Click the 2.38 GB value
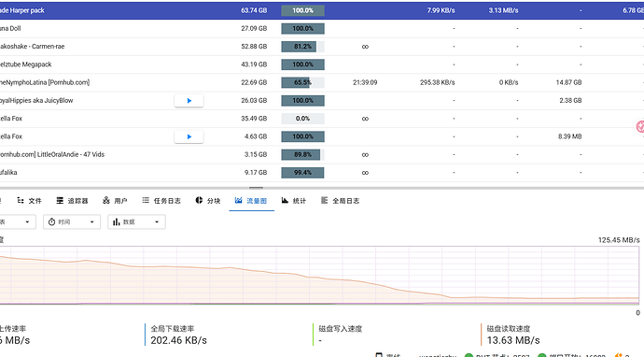 570,101
